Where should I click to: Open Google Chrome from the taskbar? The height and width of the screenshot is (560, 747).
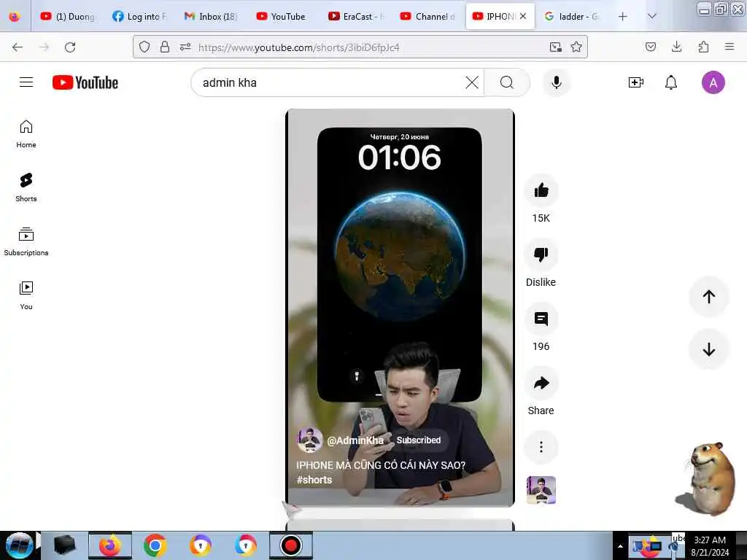pos(155,545)
